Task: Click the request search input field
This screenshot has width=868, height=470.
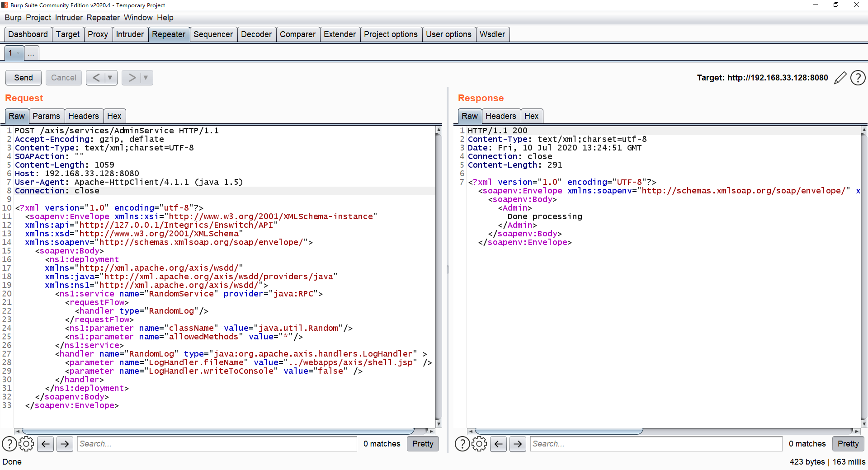Action: click(217, 444)
